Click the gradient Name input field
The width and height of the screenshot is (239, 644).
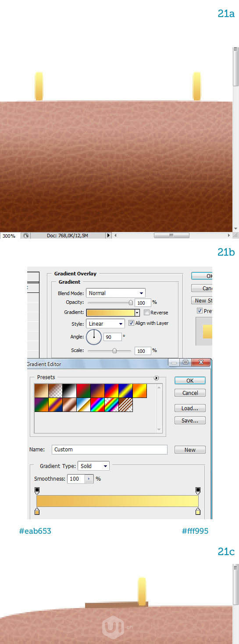tap(110, 450)
